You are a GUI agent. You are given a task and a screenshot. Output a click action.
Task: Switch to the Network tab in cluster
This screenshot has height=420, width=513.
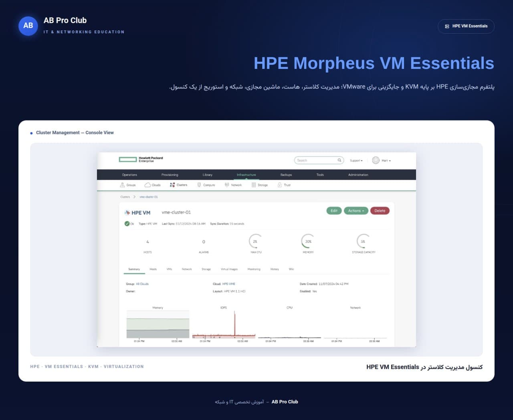pos(187,269)
